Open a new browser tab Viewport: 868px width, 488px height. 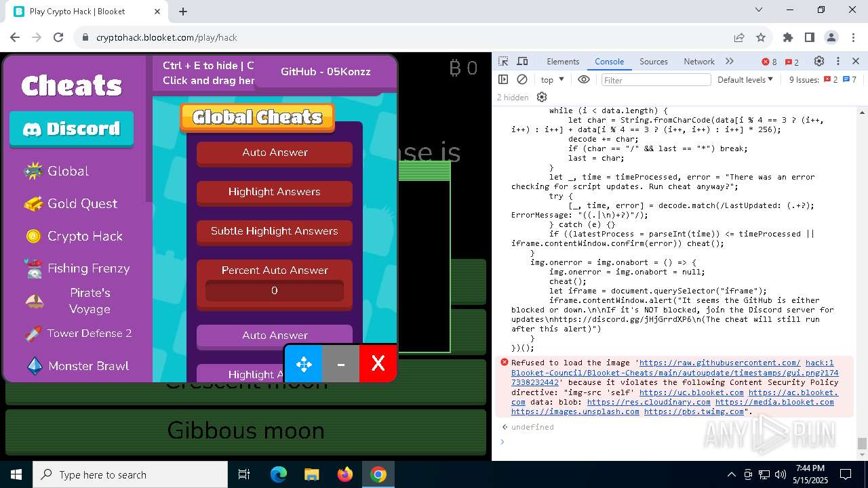tap(183, 11)
